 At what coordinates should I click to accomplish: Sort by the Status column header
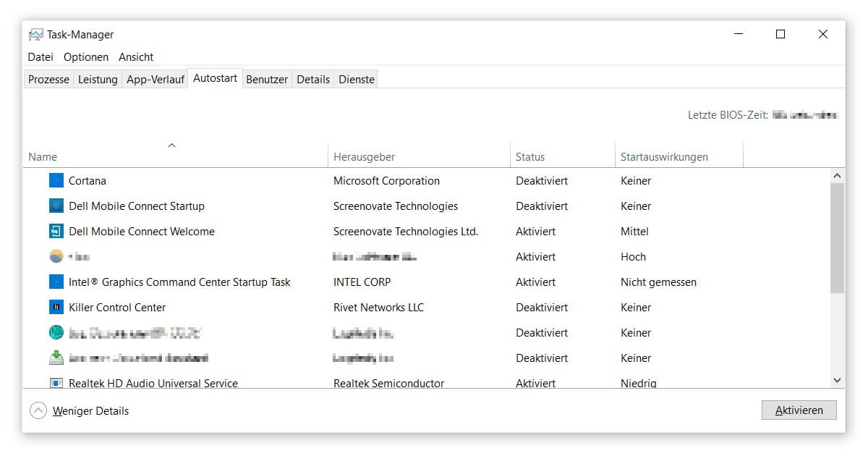[x=562, y=156]
